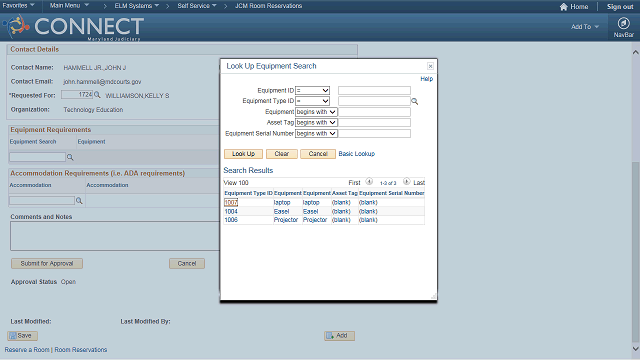
Task: Open Equipment ID operator dropdown
Action: coord(312,90)
